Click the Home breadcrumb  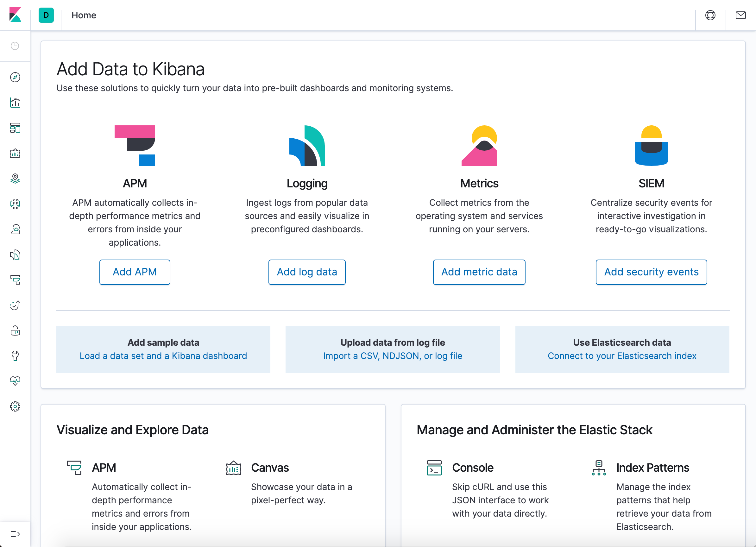(84, 15)
